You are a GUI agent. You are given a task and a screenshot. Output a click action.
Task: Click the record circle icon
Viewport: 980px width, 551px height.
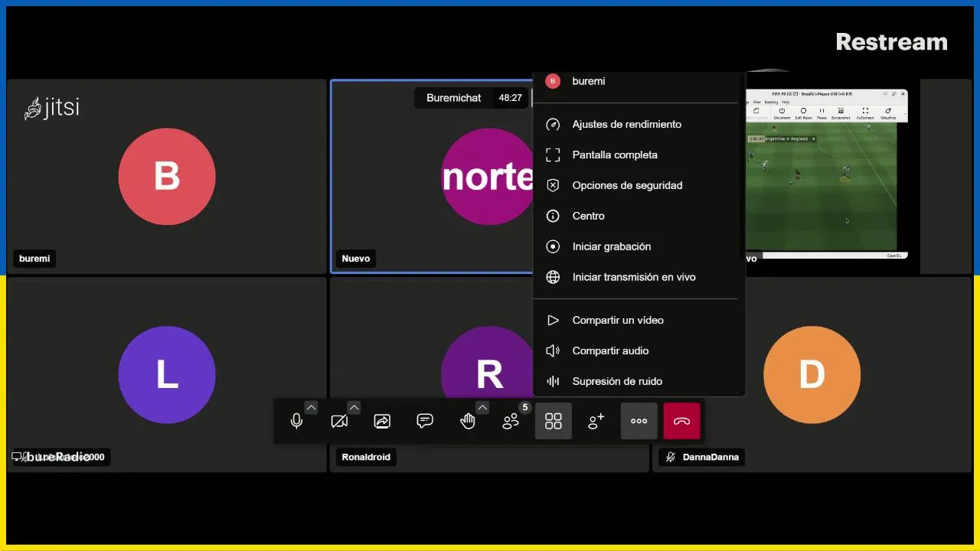click(x=553, y=246)
